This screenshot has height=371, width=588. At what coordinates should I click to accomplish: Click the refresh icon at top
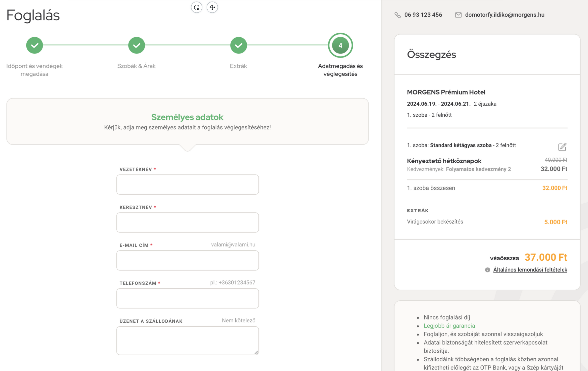[196, 7]
